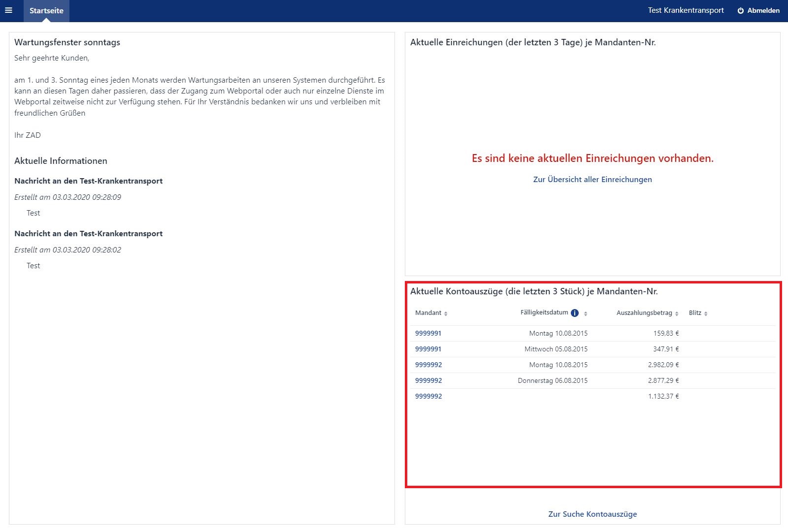Open Mandant 9999992 statement due Donnerstag 06.08.2015
Screen dimensions: 788x532
coord(428,380)
